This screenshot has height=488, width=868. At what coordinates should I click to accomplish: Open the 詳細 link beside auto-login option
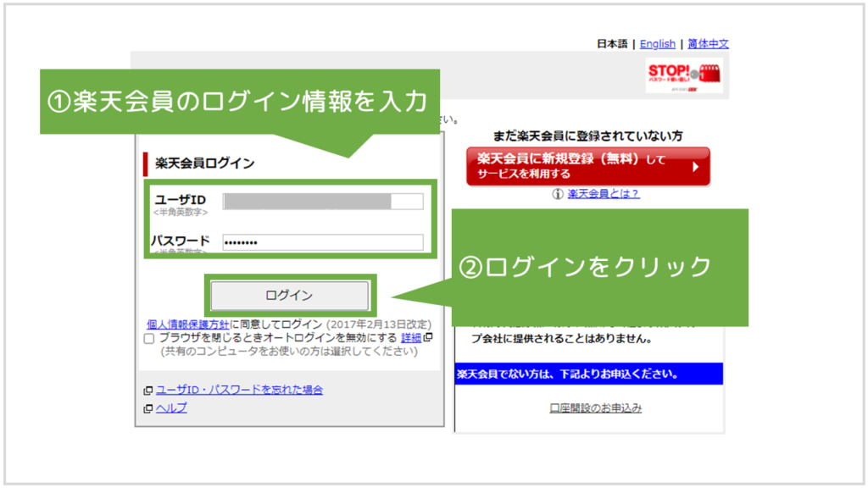pos(411,337)
